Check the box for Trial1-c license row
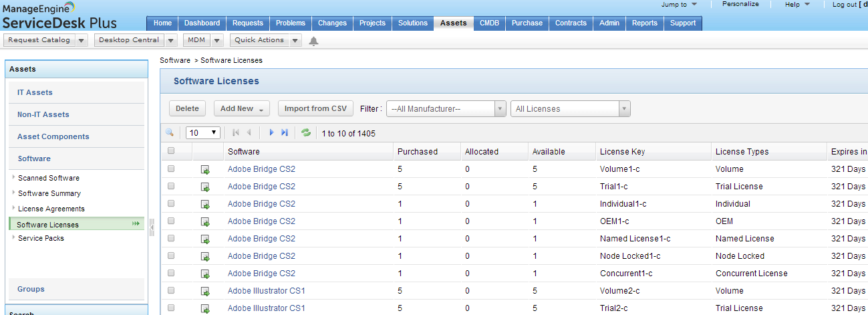Screen dimensions: 868x315 click(x=171, y=186)
